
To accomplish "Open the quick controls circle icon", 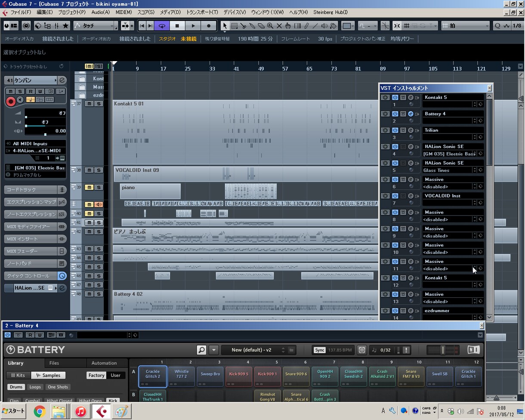I will 62,276.
